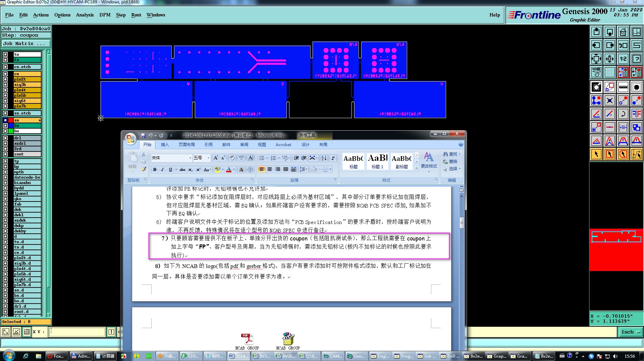Click the NCAB GROUP PDF icon in document
The height and width of the screenshot is (361, 644).
coord(247,342)
